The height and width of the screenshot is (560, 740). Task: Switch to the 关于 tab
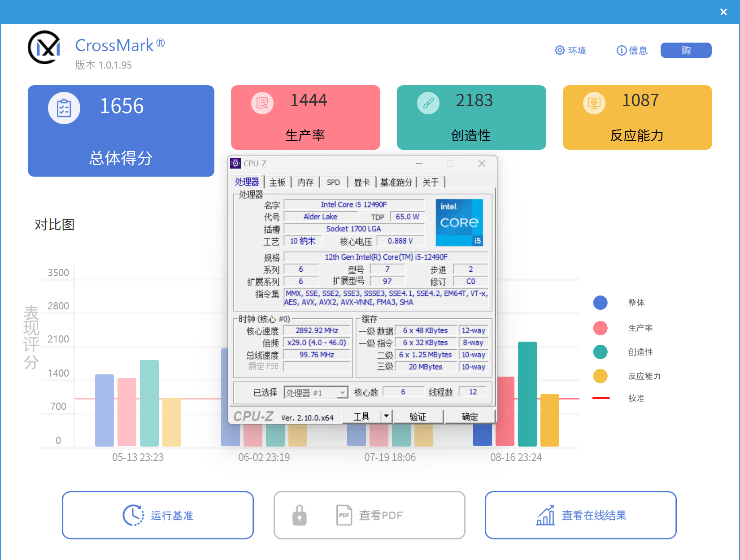431,182
